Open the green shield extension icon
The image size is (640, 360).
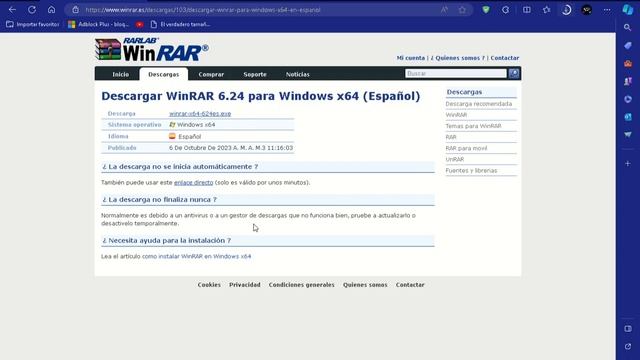coord(486,10)
